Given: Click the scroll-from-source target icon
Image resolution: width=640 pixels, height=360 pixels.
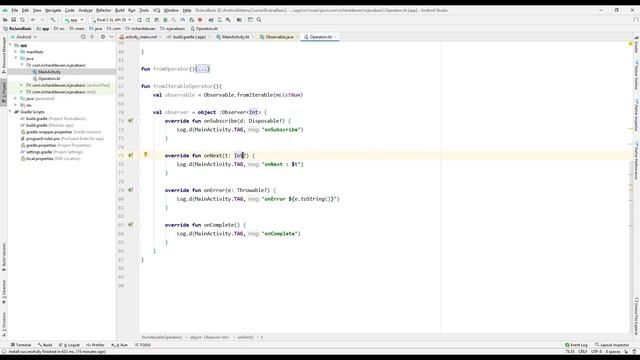Looking at the screenshot, I should pos(83,37).
